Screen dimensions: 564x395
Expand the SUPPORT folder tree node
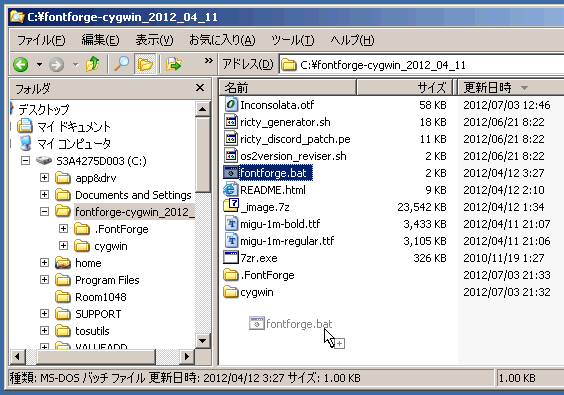pos(44,314)
